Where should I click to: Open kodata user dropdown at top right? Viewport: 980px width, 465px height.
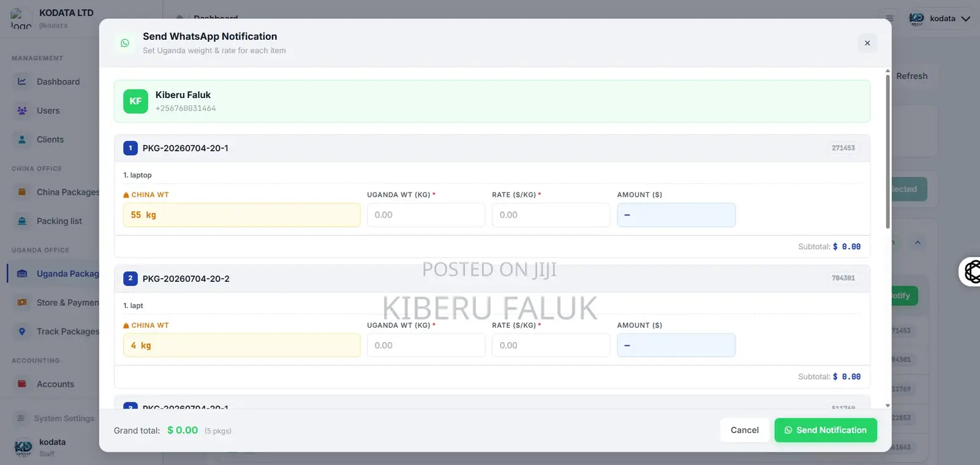tap(940, 18)
